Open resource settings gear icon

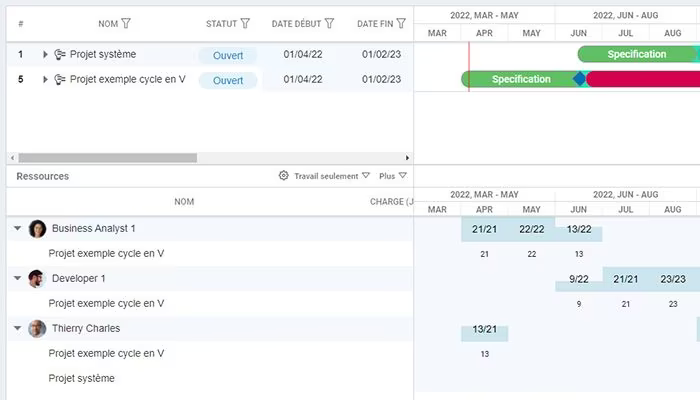click(x=283, y=175)
